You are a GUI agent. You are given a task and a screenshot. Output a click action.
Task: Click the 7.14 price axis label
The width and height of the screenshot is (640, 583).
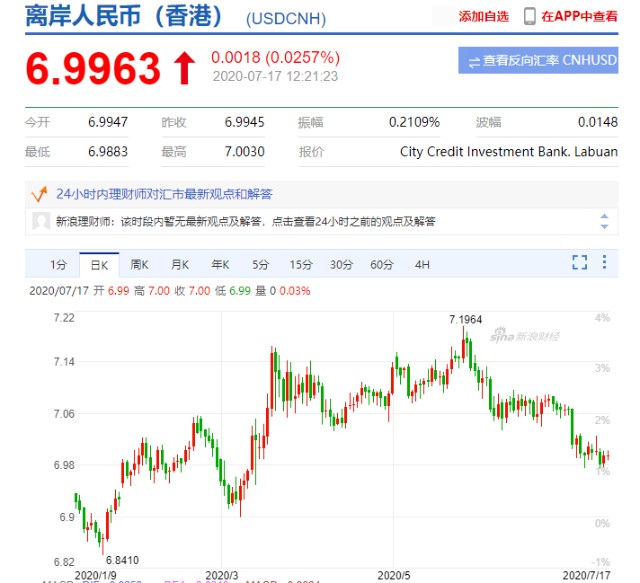[x=64, y=362]
